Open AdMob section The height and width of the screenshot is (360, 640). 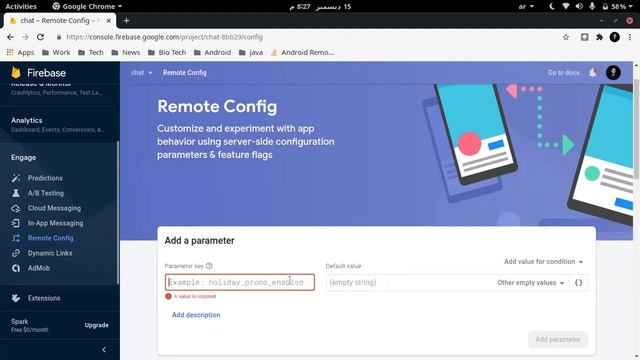(x=39, y=268)
